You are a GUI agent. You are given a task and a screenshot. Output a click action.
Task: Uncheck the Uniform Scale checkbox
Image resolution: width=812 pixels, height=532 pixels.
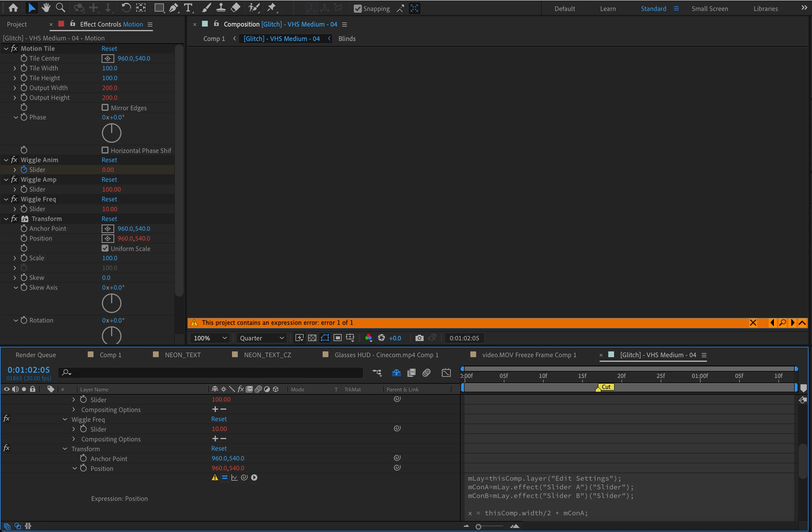click(105, 248)
